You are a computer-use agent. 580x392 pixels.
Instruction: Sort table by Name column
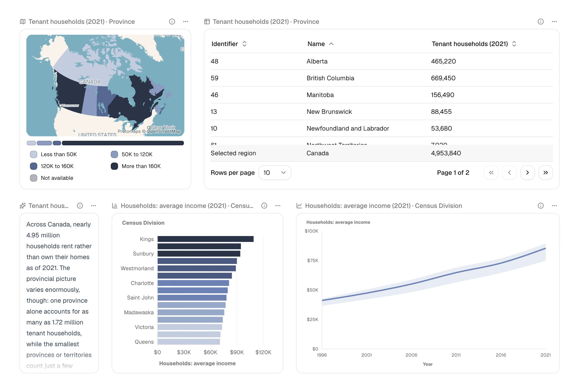(320, 44)
